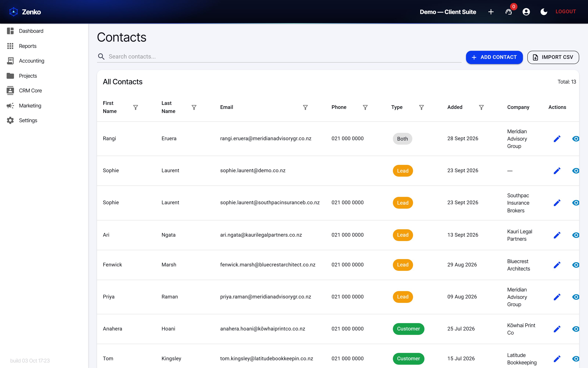Click the plus icon in top header
Image resolution: width=588 pixels, height=368 pixels.
coord(491,12)
